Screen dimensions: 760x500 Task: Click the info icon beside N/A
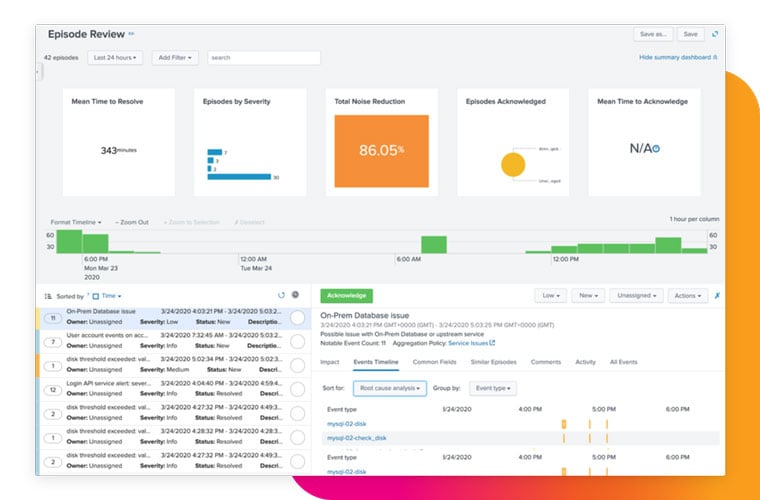[x=656, y=149]
